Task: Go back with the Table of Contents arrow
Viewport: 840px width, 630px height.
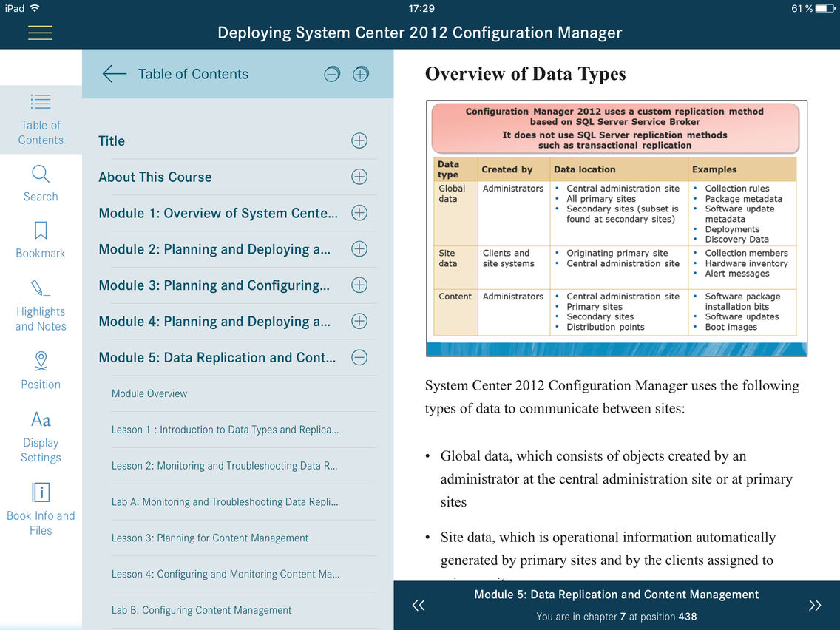Action: point(114,74)
